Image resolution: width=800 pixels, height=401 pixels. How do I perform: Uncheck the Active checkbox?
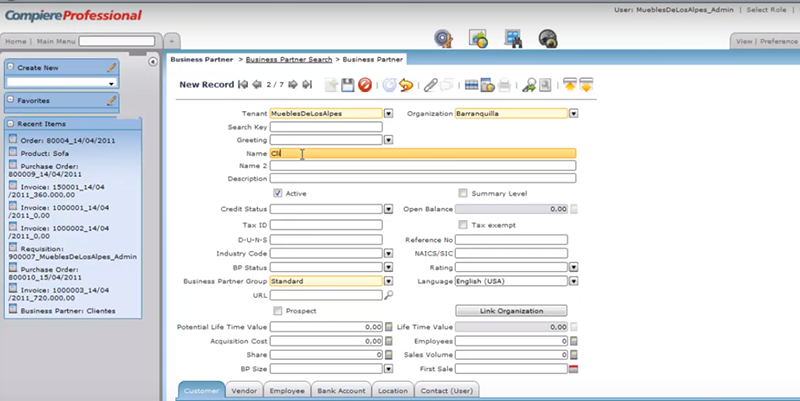pos(278,193)
